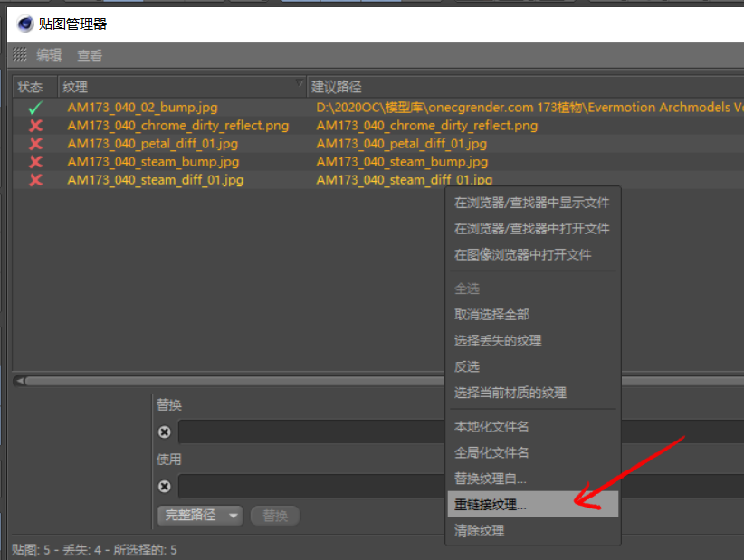Click the green check for AM173_040_02_bump.jpg
The width and height of the screenshot is (744, 560).
[x=35, y=108]
